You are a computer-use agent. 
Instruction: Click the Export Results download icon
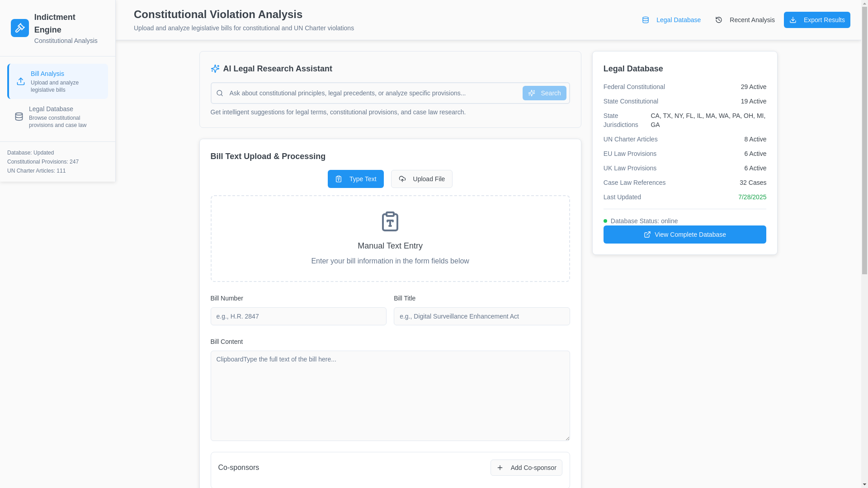coord(793,20)
